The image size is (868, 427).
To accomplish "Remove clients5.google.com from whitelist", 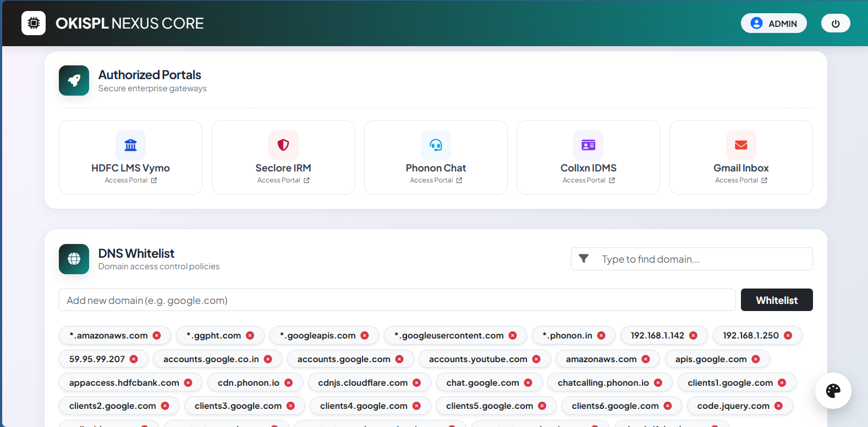I will pos(542,406).
